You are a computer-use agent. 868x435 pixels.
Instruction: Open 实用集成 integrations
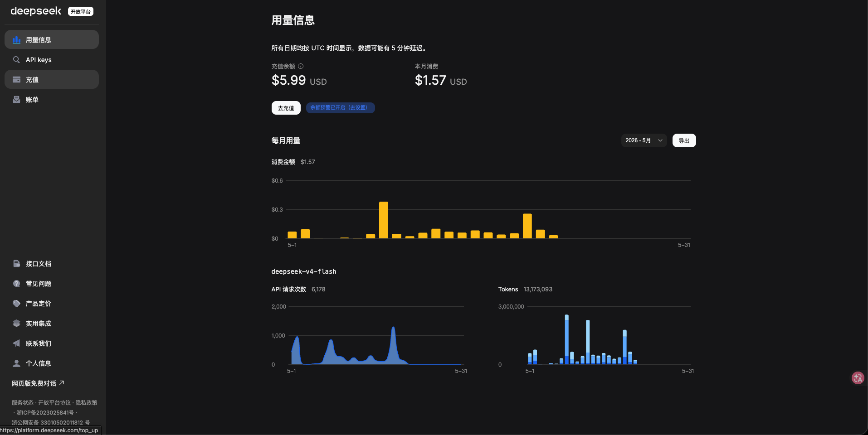coord(52,324)
